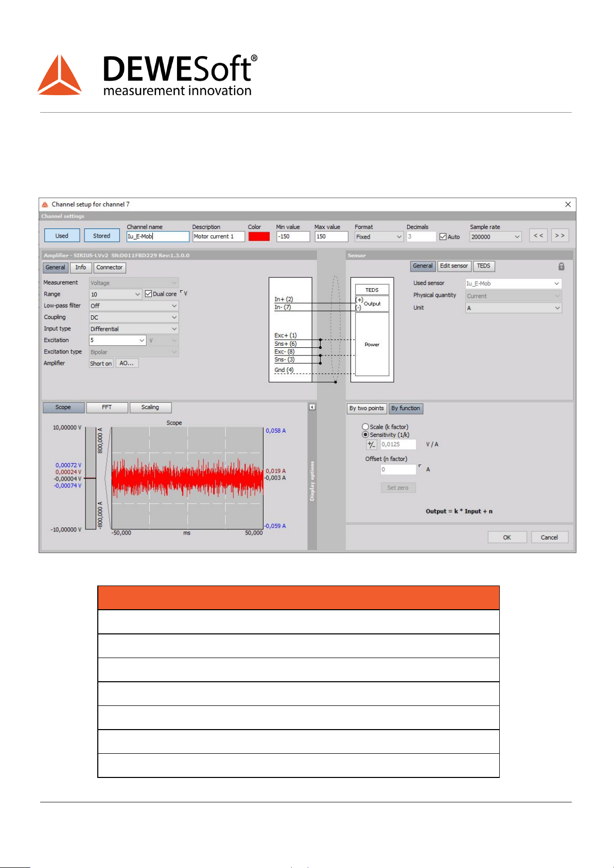This screenshot has width=614, height=868.
Task: Click the lock icon in Sensor panel
Action: (562, 267)
